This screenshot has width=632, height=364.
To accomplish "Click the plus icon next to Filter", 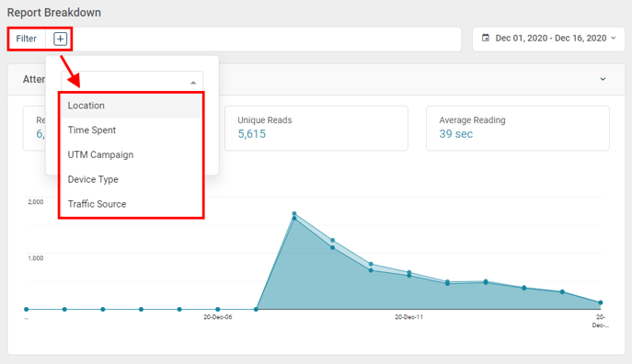I will [x=60, y=39].
